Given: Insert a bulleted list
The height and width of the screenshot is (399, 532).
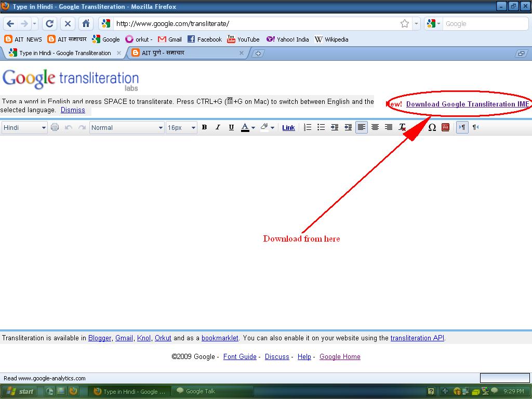Looking at the screenshot, I should point(321,127).
